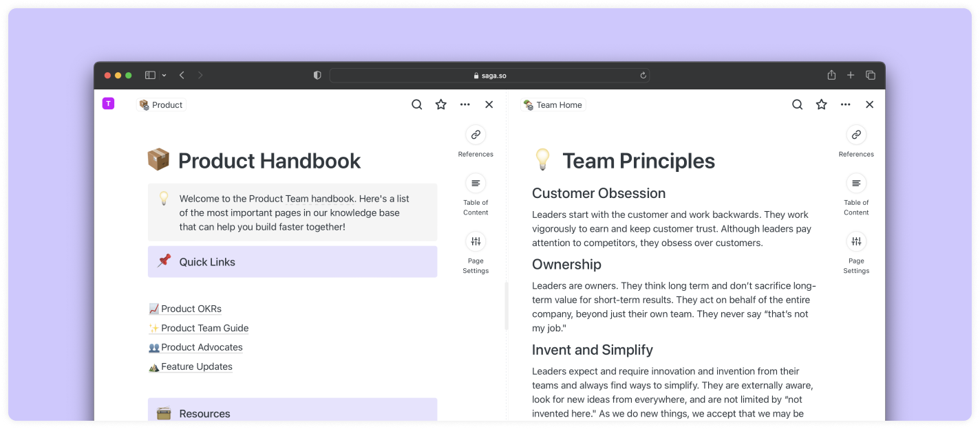This screenshot has width=980, height=429.
Task: Open References in the left pane sidebar
Action: pyautogui.click(x=476, y=135)
